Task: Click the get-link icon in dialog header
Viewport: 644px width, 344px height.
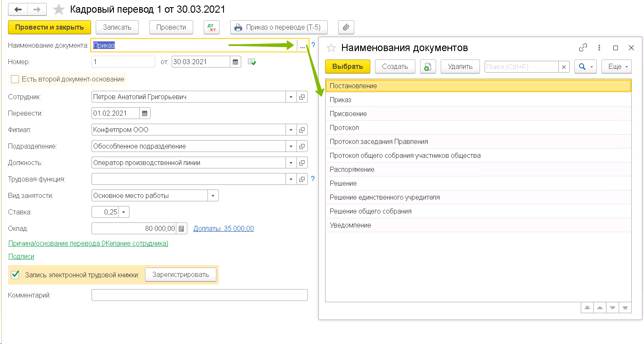Action: click(x=583, y=48)
